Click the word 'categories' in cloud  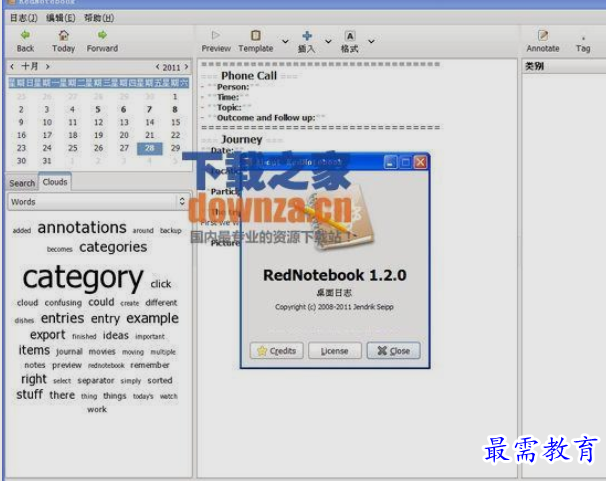point(113,247)
